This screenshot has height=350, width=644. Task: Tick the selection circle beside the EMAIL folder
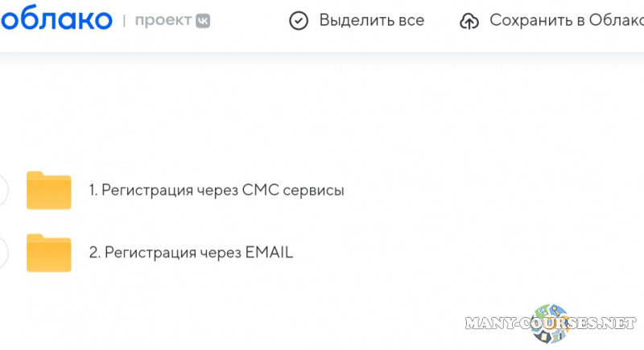click(x=2, y=253)
